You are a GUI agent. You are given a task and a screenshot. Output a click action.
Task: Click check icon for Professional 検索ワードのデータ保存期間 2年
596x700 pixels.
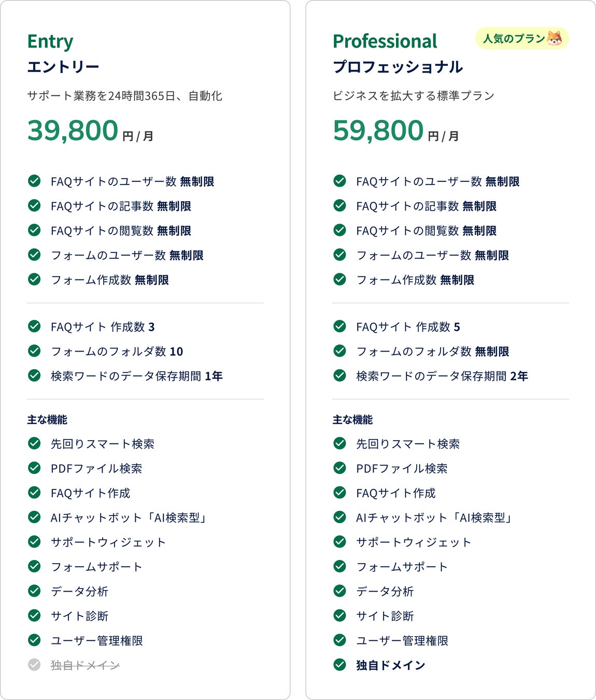340,375
